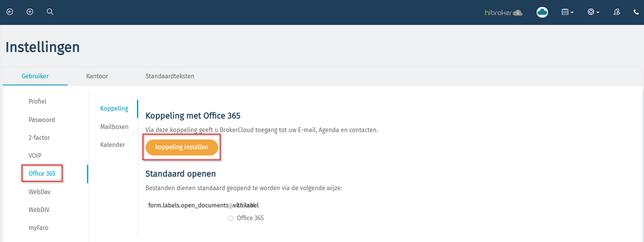Screen dimensions: 644x242
Task: Click the phone icon
Action: pos(636,12)
